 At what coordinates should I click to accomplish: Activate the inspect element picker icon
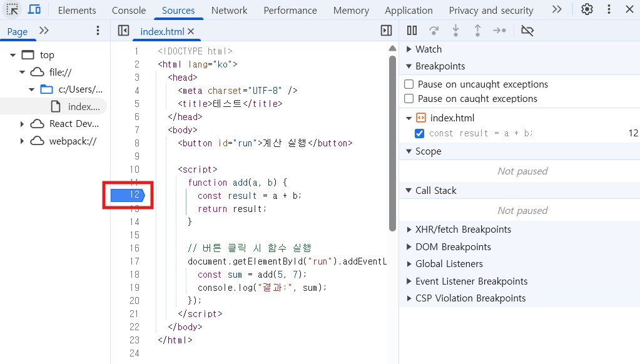pos(13,9)
